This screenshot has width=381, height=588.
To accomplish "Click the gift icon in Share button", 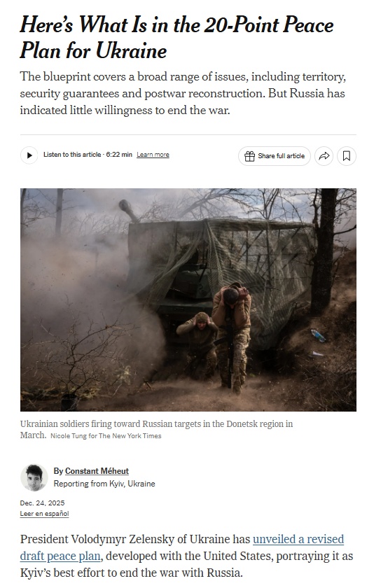I will tap(249, 156).
